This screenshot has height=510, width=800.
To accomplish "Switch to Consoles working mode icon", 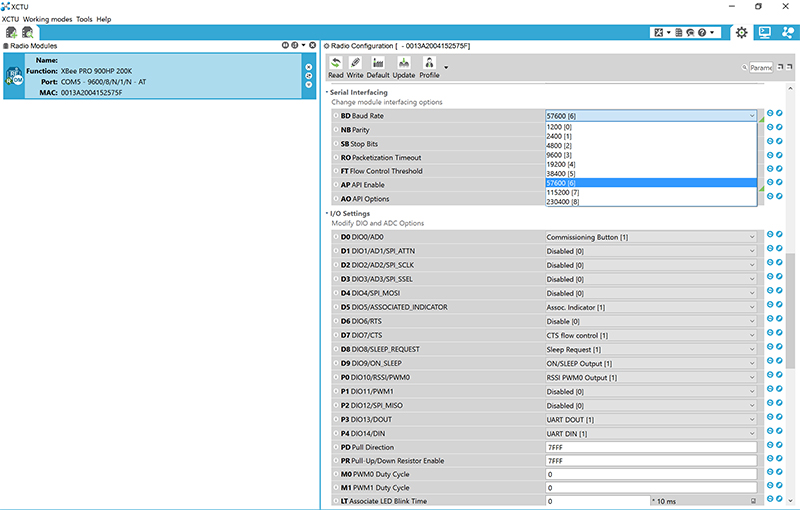I will (x=764, y=33).
